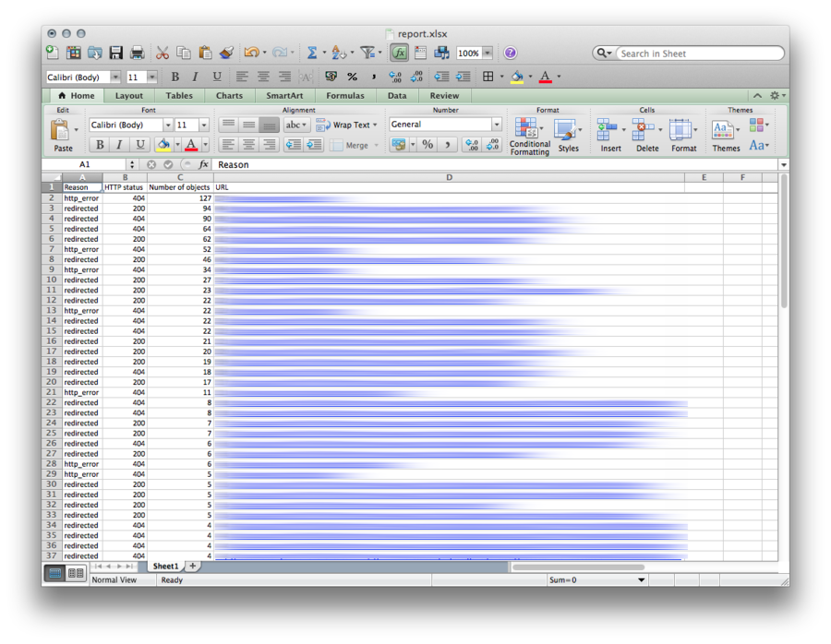This screenshot has width=831, height=644.
Task: Click the Print icon
Action: coord(138,54)
